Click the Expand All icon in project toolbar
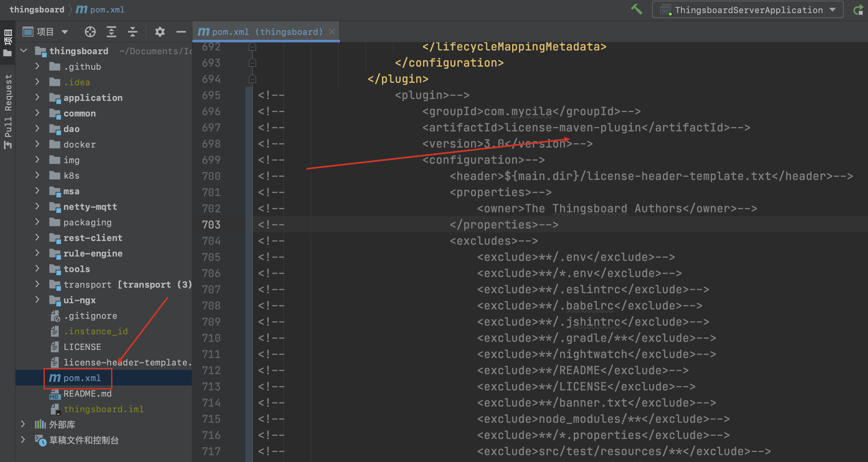 click(111, 32)
